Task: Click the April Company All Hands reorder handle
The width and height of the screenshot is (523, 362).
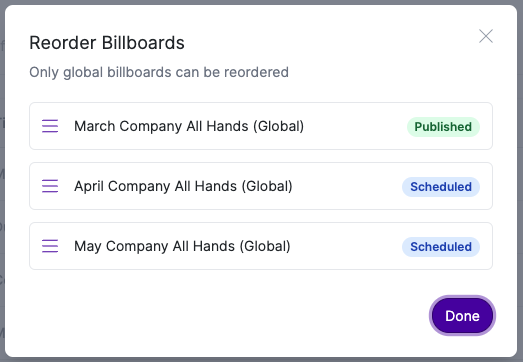Action: click(50, 186)
